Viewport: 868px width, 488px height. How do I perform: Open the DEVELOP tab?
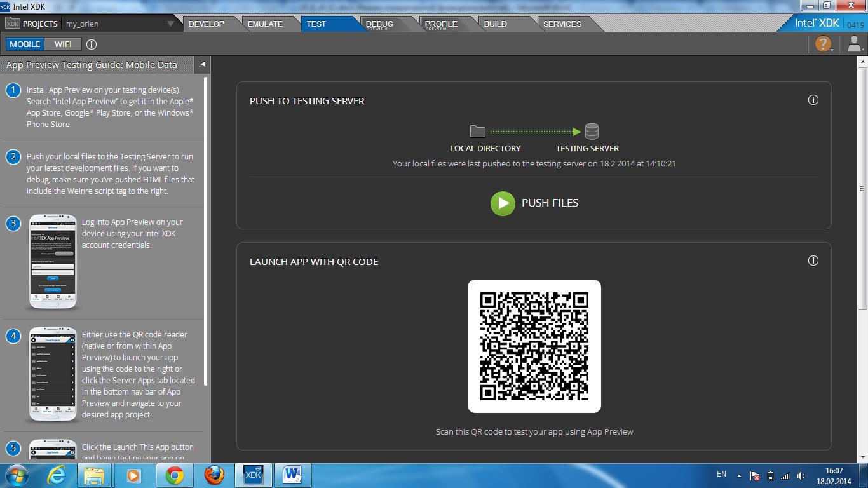click(x=207, y=24)
